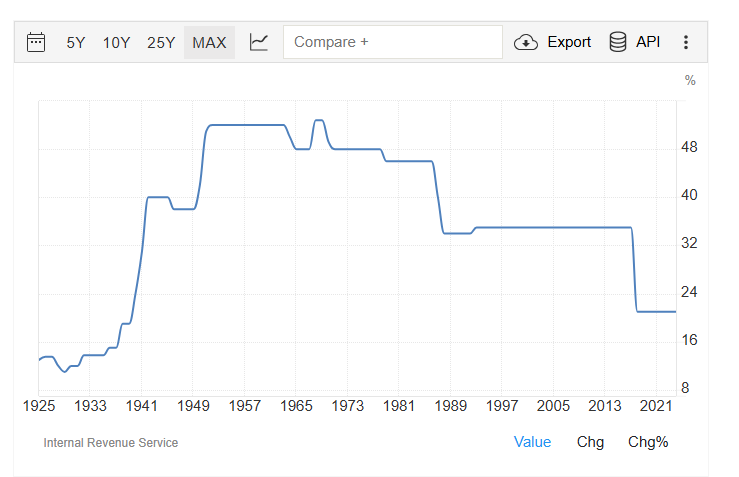Click the 1925 label on the x-axis
Image resolution: width=739 pixels, height=477 pixels.
pyautogui.click(x=39, y=405)
